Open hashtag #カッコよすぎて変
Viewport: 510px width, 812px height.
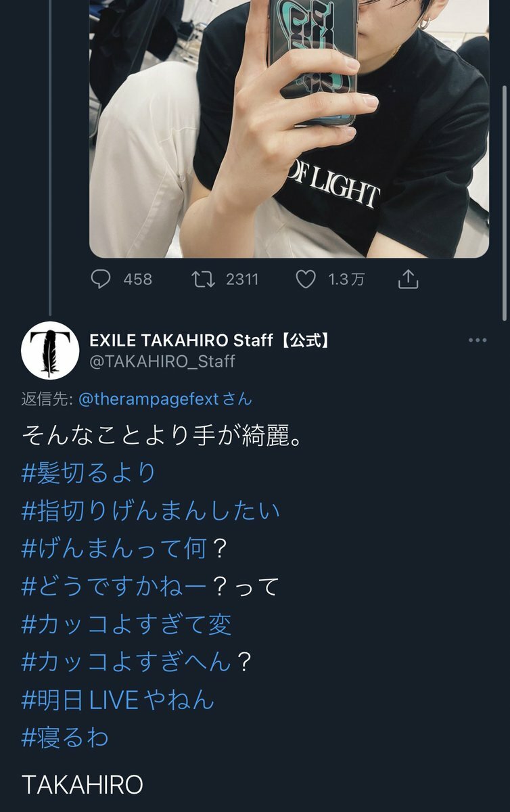[126, 625]
